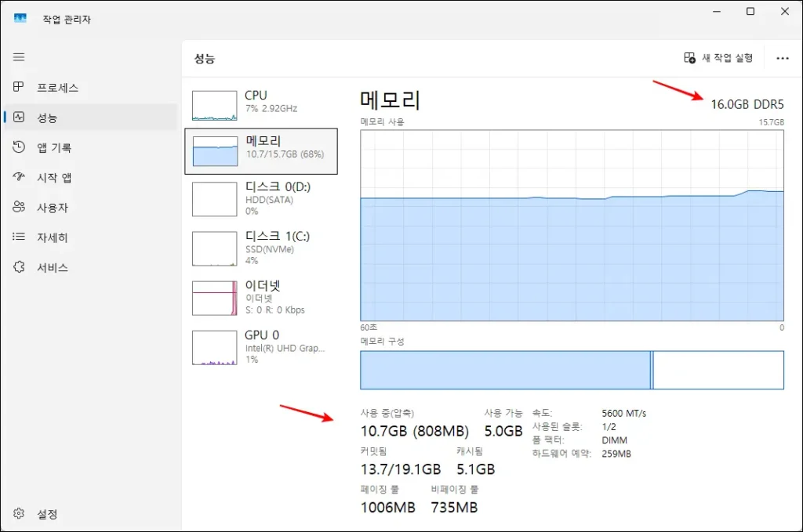Select the 메모리 mini graph thumbnail

[x=215, y=151]
